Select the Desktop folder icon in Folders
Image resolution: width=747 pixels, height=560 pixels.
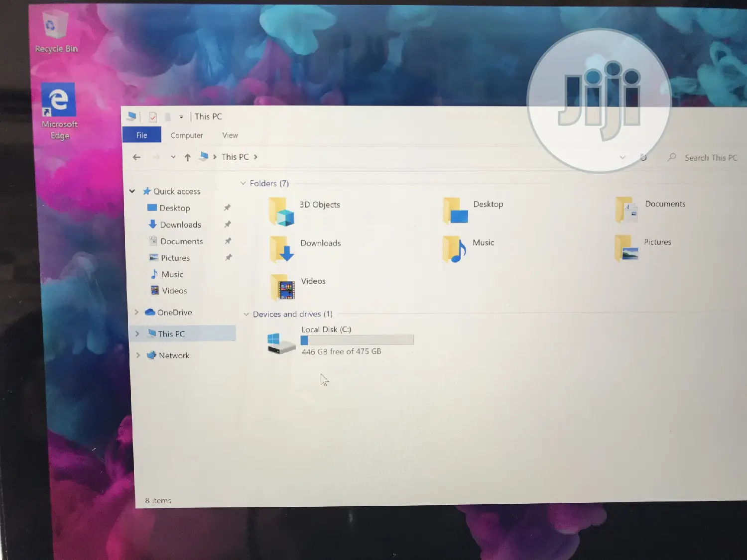click(x=455, y=210)
